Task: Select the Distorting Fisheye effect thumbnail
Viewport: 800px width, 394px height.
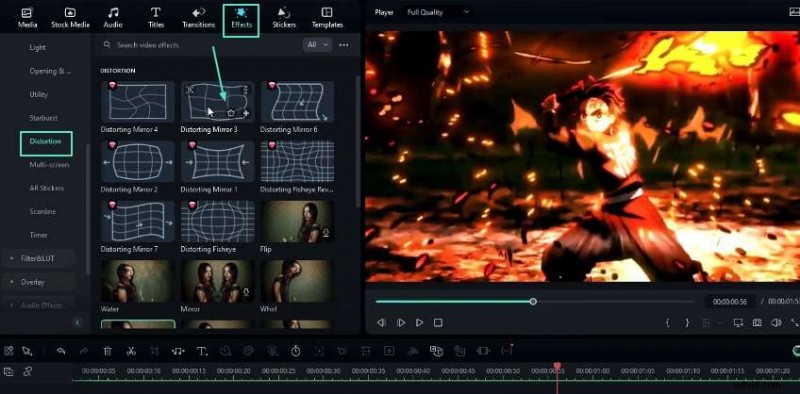Action: (218, 221)
